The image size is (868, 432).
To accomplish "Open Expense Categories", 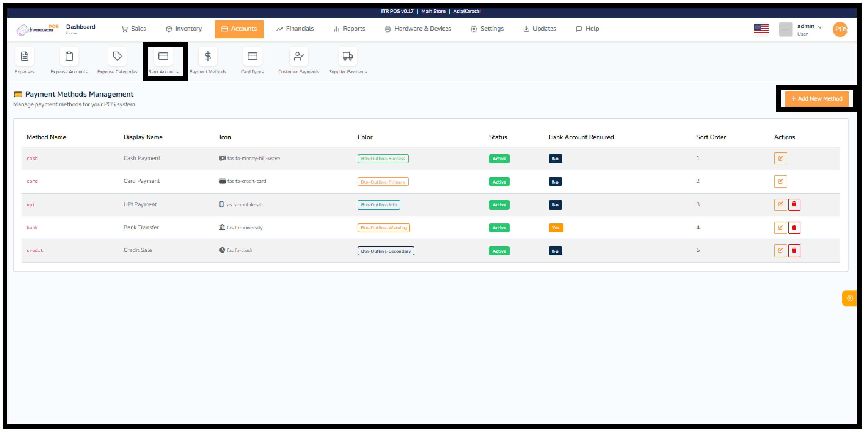I will (117, 61).
